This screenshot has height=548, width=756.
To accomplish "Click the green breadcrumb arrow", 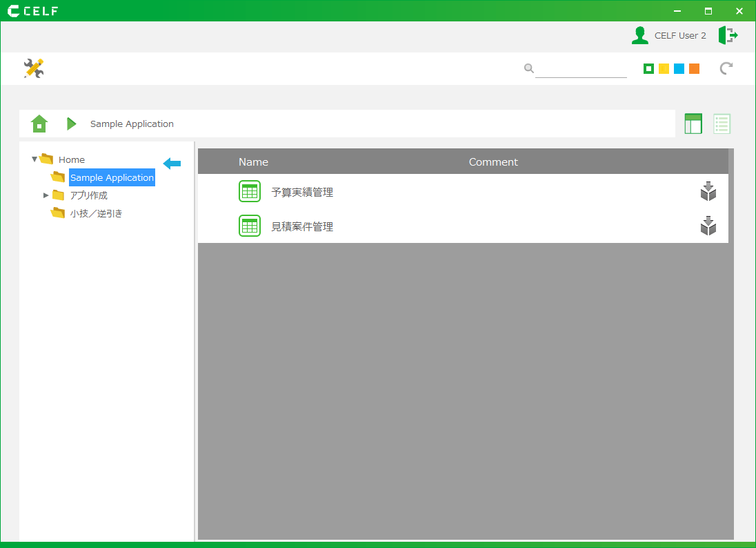I will (x=71, y=124).
